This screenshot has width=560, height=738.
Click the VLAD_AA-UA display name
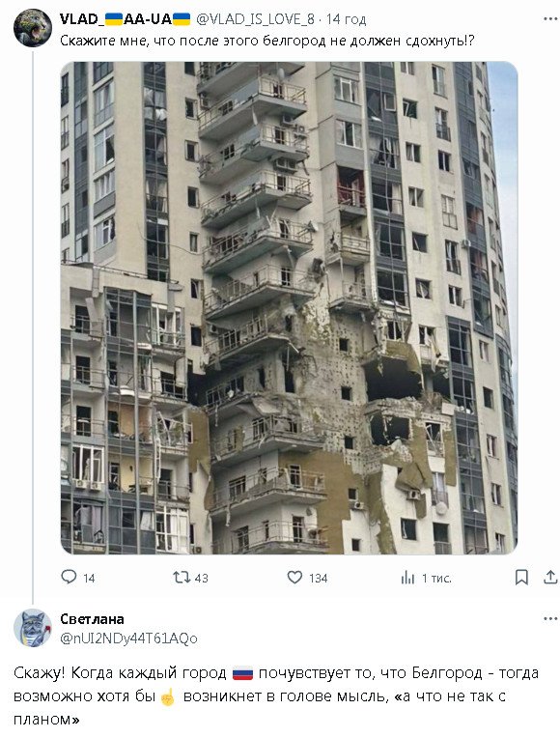coord(126,18)
